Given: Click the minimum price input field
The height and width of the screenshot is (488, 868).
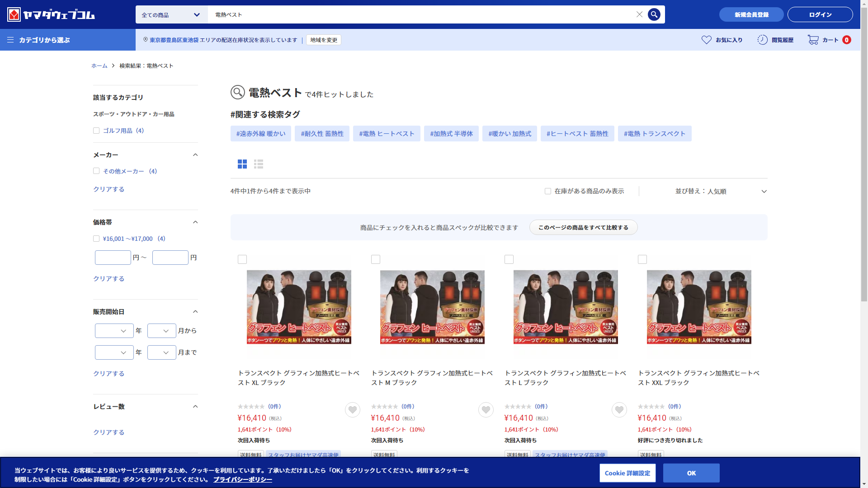Looking at the screenshot, I should pos(113,258).
